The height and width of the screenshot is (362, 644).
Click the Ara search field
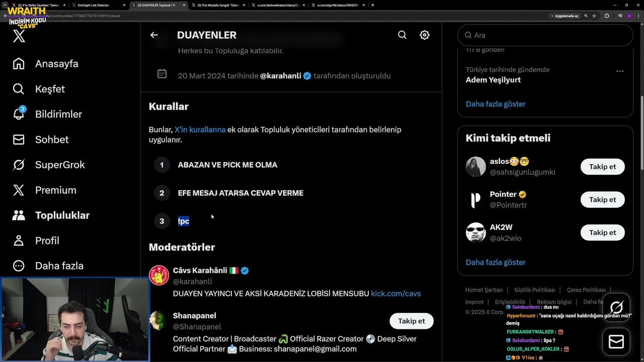coord(545,35)
